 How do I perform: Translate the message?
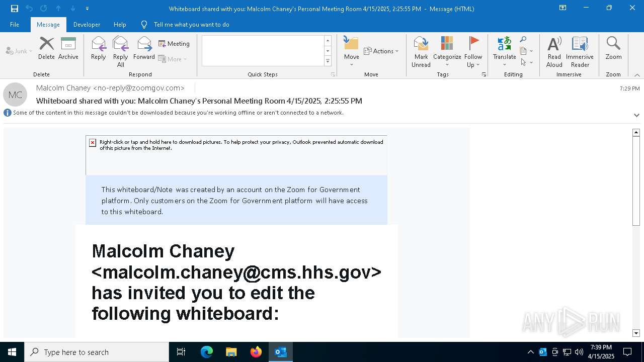click(504, 51)
